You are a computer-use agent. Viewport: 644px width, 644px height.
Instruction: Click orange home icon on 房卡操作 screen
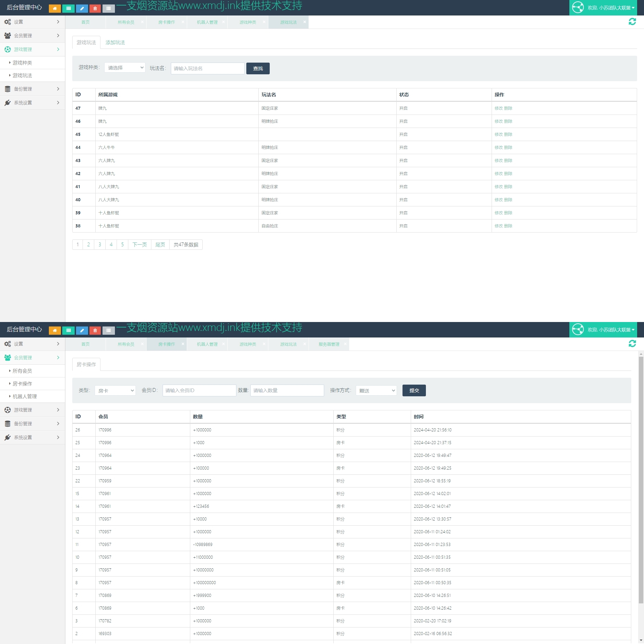click(55, 330)
